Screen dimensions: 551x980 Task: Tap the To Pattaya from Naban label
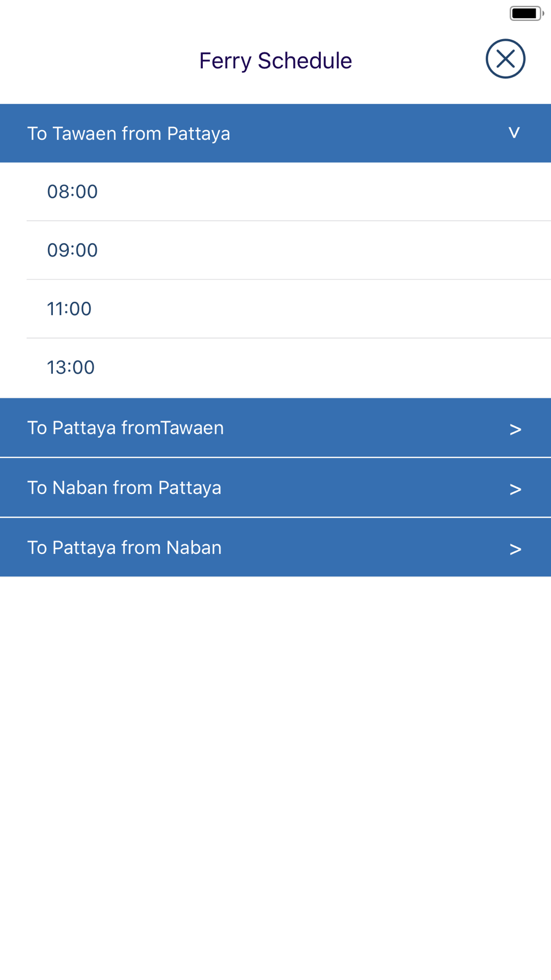pos(125,547)
